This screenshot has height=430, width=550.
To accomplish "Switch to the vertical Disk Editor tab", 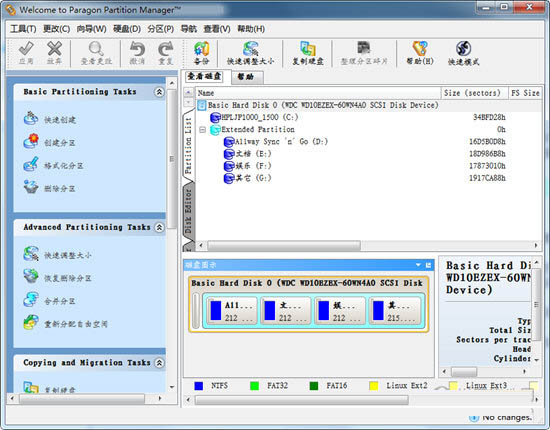I will click(188, 211).
